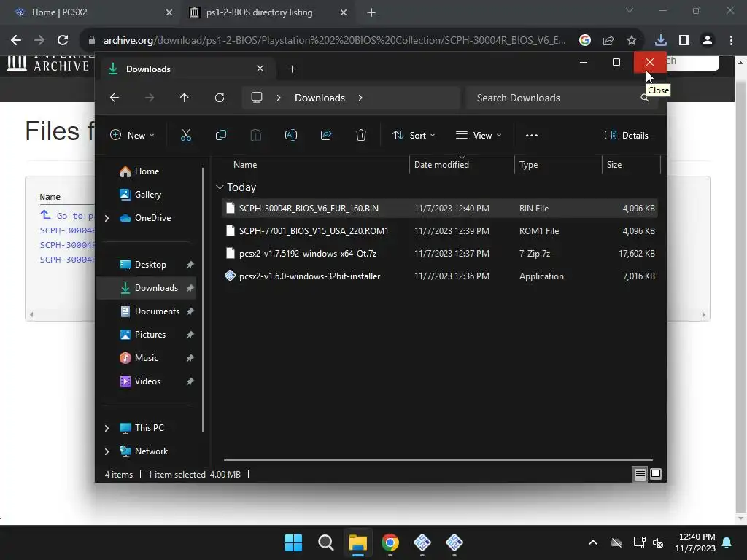Select pcsx2-v1.6.0-windows-32bit-installer file
The height and width of the screenshot is (560, 747).
pos(439,276)
